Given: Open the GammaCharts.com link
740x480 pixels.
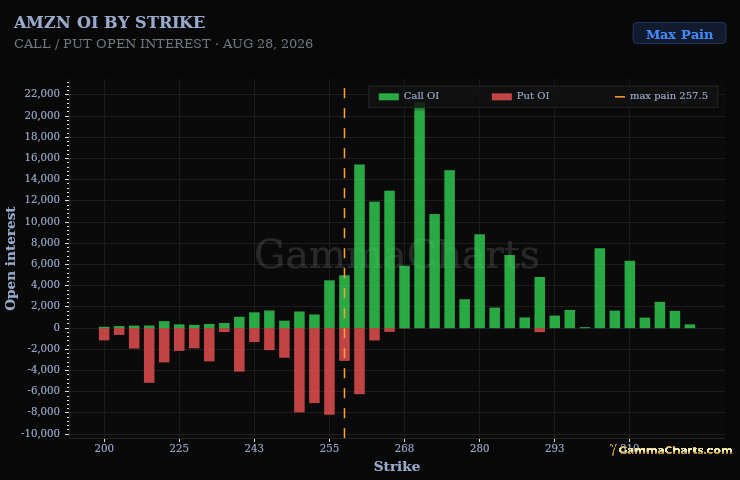Looking at the screenshot, I should click(671, 450).
